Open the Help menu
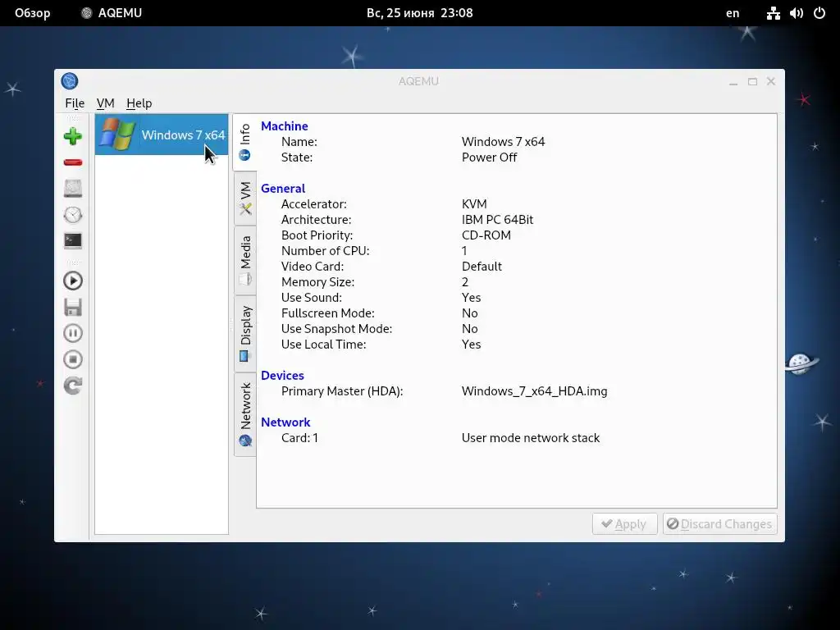 (139, 103)
